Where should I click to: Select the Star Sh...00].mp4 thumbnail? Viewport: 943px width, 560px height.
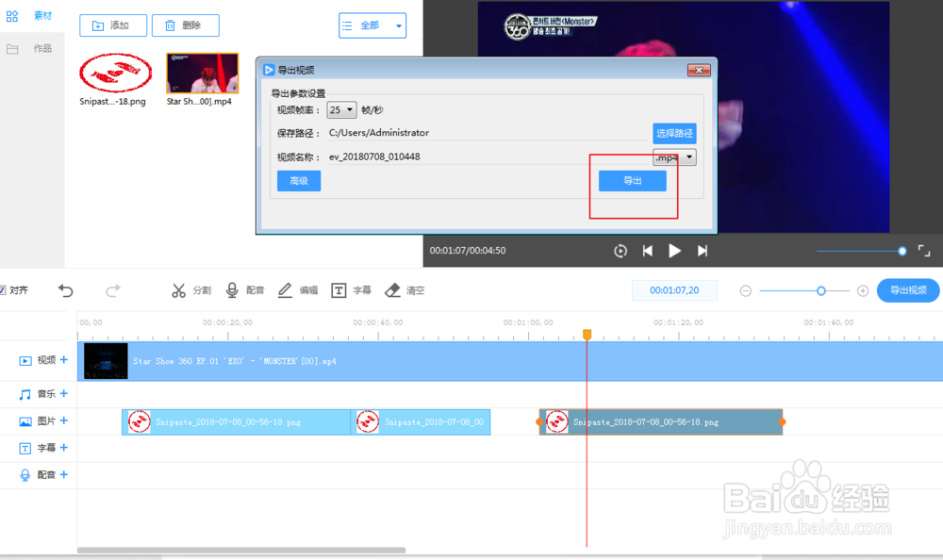click(x=202, y=74)
